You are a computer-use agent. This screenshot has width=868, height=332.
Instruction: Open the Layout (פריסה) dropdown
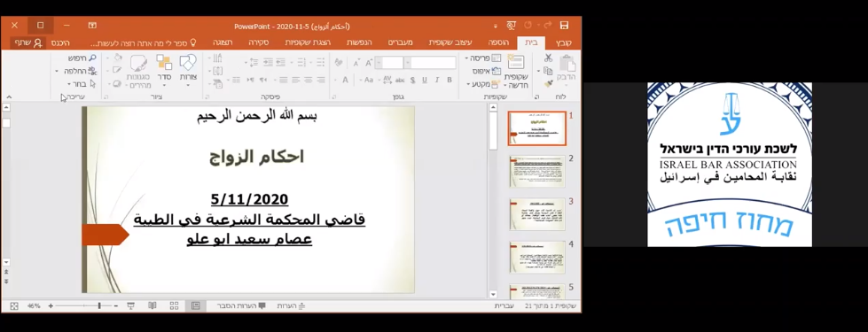pos(483,58)
